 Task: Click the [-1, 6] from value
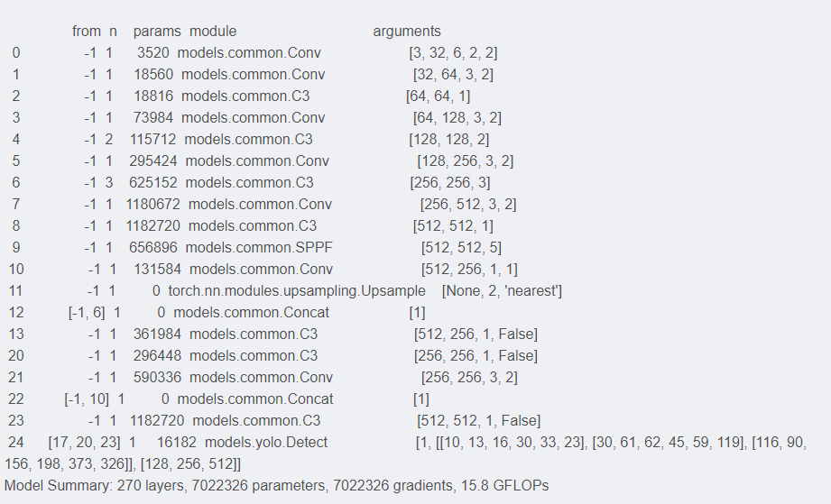coord(86,312)
